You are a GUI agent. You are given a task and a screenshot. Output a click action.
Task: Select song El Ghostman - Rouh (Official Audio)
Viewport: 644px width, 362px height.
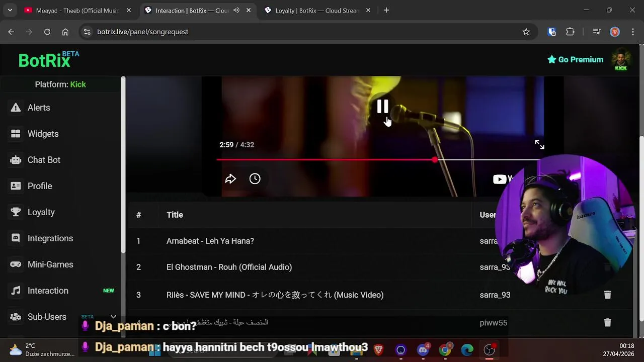[x=229, y=267]
